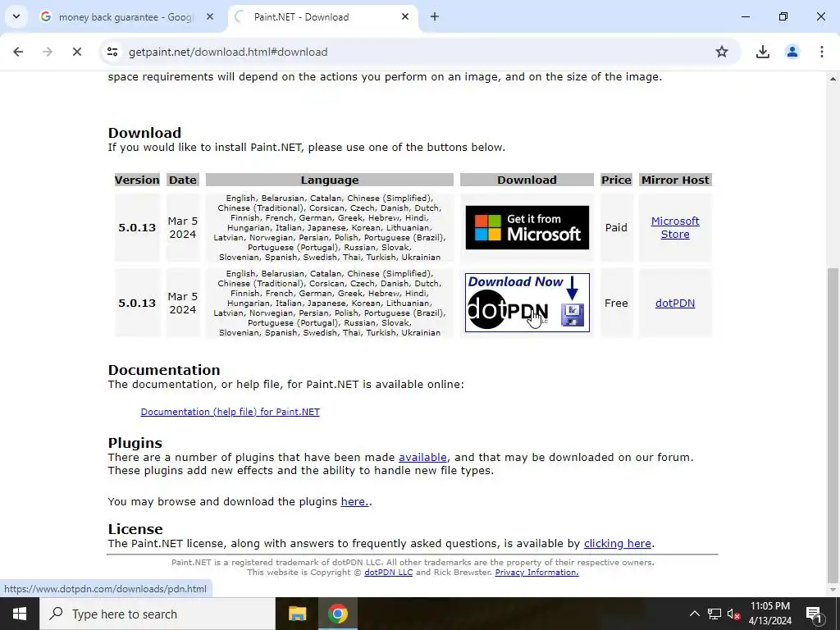Follow the plugins 'available' link

422,457
